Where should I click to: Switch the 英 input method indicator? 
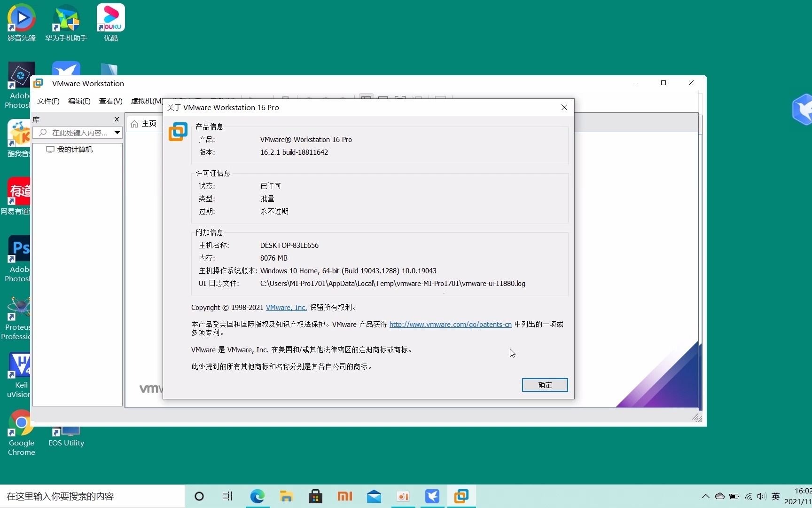coord(776,496)
